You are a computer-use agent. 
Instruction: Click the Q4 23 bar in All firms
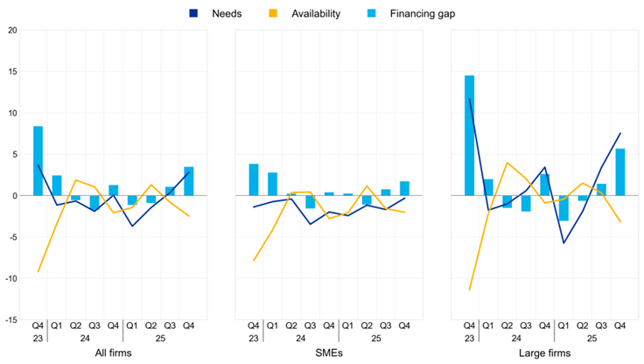coord(38,161)
